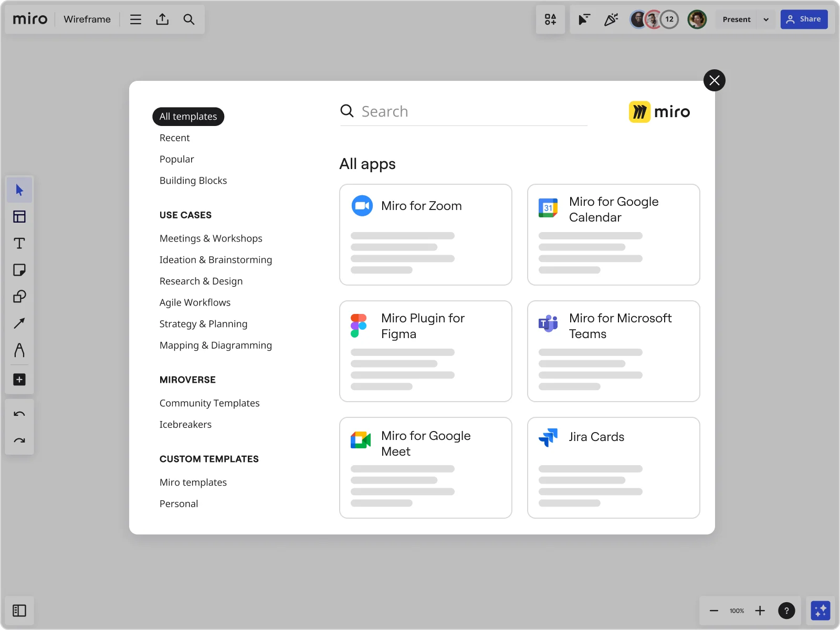
Task: Zoom in with the plus button
Action: pos(760,611)
